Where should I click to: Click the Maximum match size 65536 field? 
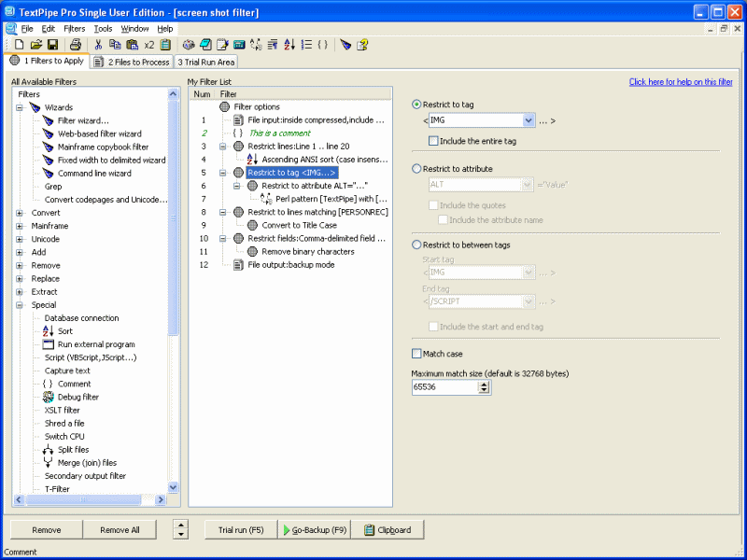click(445, 387)
